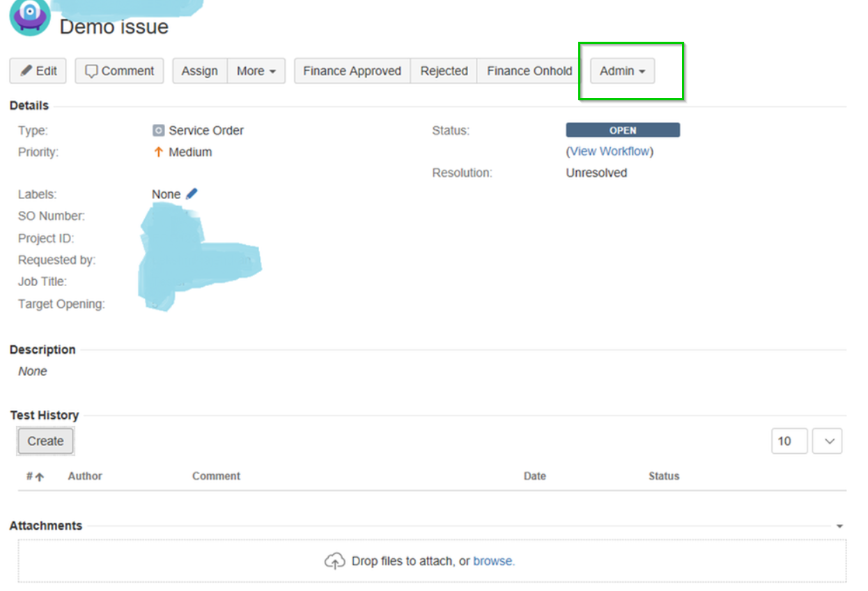Open the View Workflow link

tap(609, 151)
